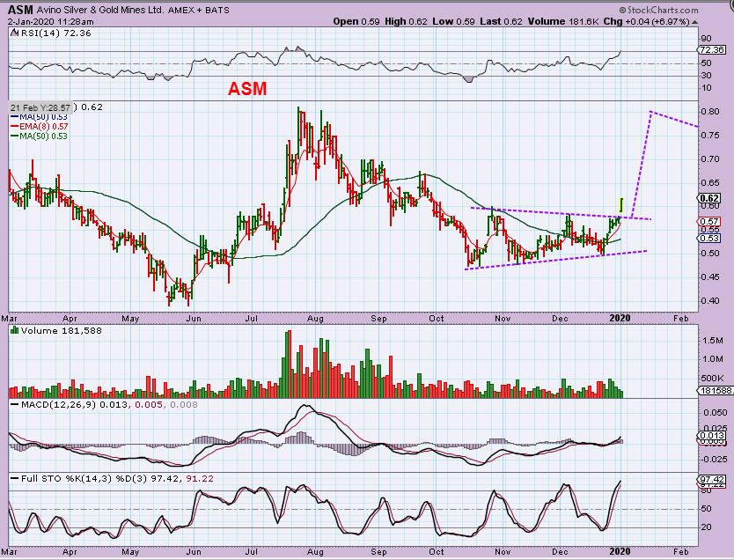The image size is (734, 560).
Task: Open the StockCharts.com copyright link
Action: [658, 10]
